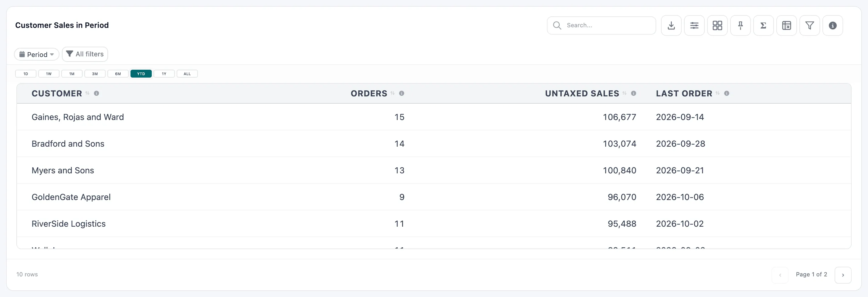
Task: Select the YTD period range
Action: pos(141,74)
